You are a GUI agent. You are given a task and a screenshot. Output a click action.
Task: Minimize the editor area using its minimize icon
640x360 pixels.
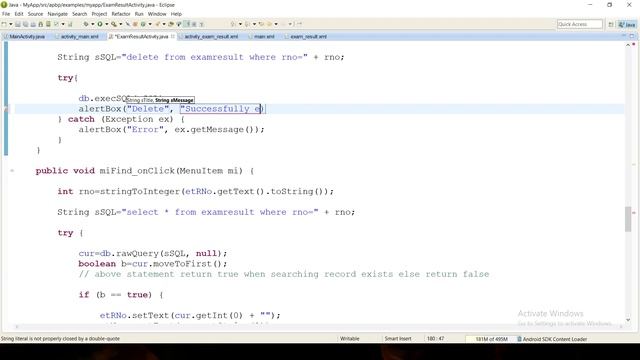tap(624, 36)
